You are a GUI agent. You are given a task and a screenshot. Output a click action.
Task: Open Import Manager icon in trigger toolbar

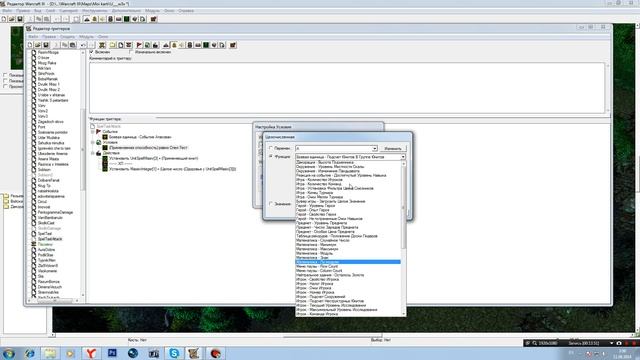click(x=222, y=45)
